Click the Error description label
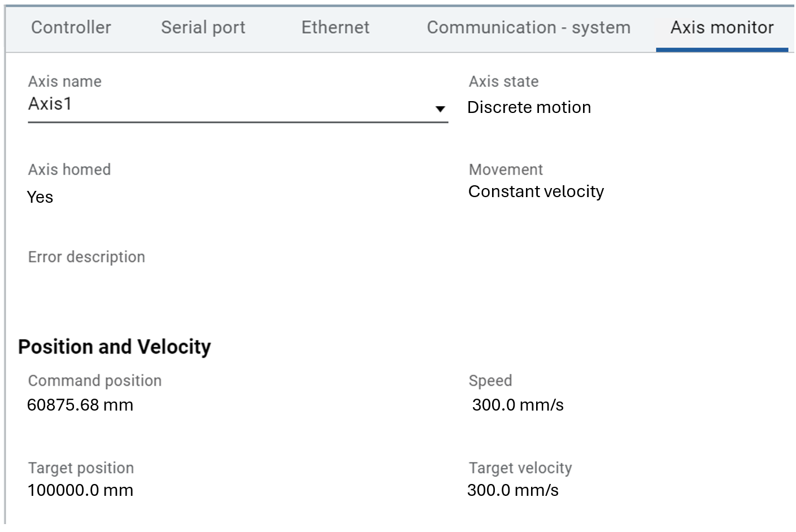Image resolution: width=796 pixels, height=532 pixels. (x=86, y=257)
